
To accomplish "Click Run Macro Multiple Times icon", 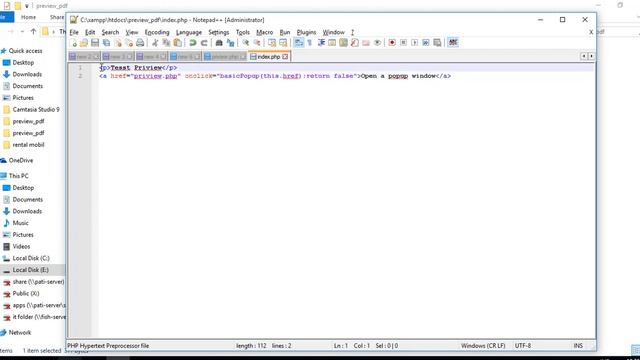I will tap(426, 43).
